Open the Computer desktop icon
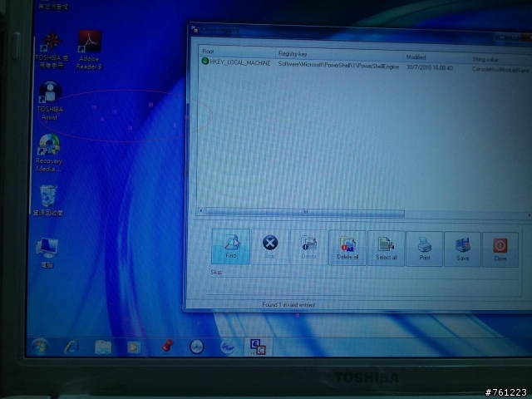 (47, 253)
